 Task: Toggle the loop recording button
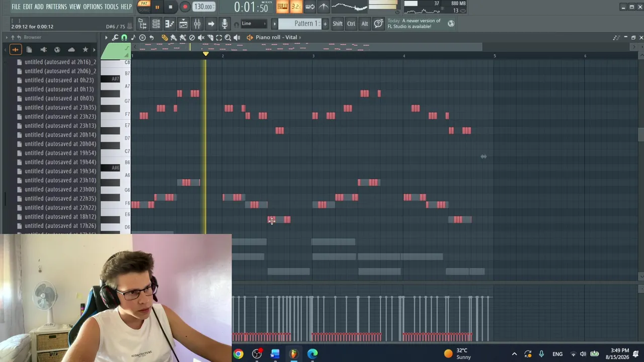click(310, 7)
